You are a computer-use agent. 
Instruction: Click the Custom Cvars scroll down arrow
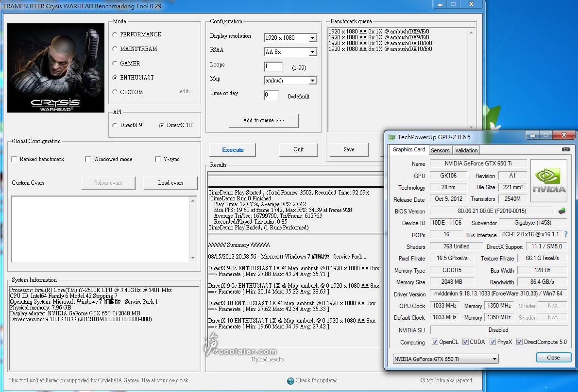click(x=193, y=258)
